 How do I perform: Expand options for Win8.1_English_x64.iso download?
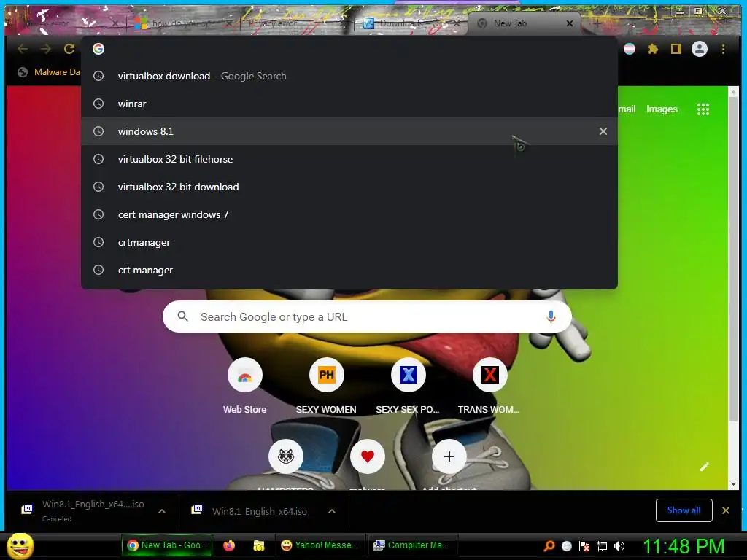(332, 511)
